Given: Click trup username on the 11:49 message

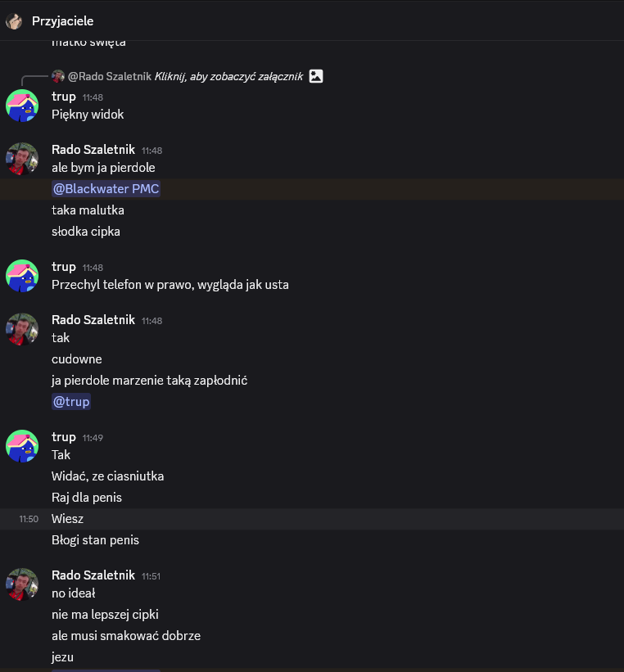Looking at the screenshot, I should click(x=64, y=437).
